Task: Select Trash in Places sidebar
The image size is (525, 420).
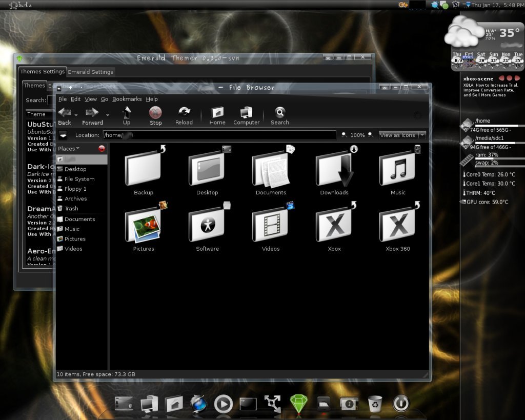Action: click(x=82, y=208)
